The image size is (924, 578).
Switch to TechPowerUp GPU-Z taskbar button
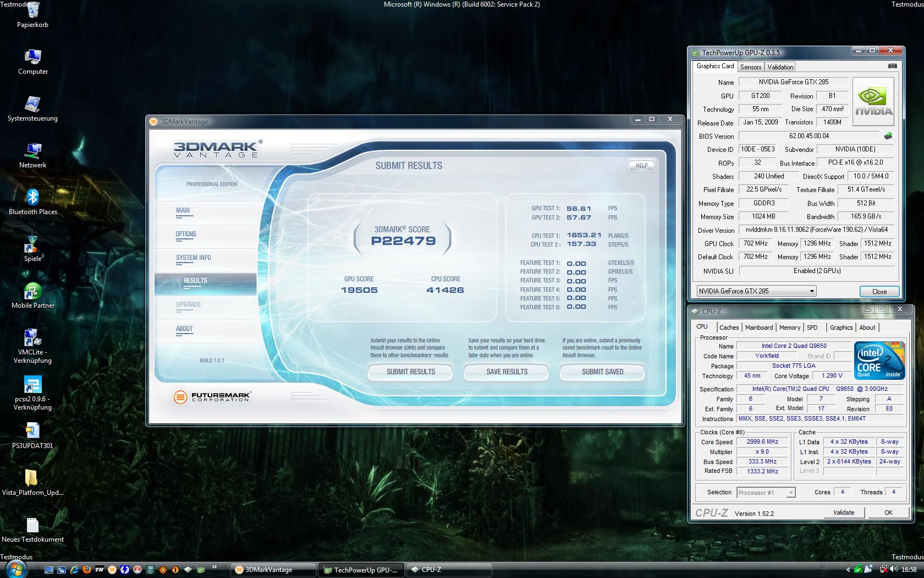(x=361, y=570)
